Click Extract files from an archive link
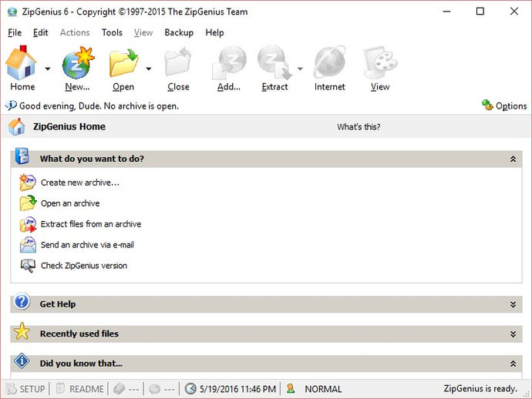The height and width of the screenshot is (399, 532). click(91, 224)
